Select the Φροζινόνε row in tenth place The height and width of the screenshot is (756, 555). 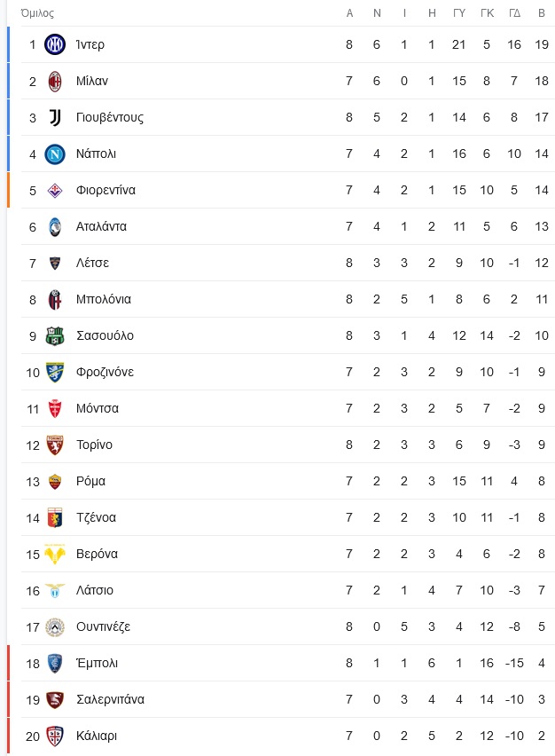pyautogui.click(x=287, y=372)
